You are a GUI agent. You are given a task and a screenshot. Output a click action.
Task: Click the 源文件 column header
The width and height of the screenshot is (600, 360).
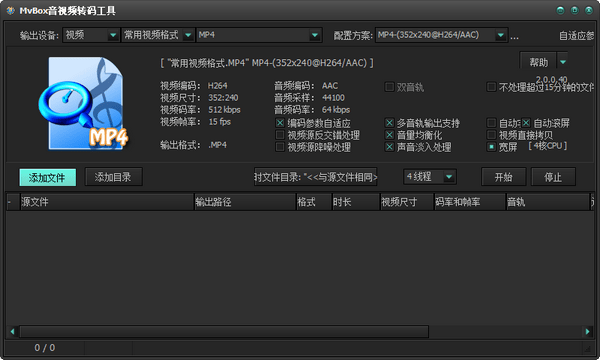(106, 202)
